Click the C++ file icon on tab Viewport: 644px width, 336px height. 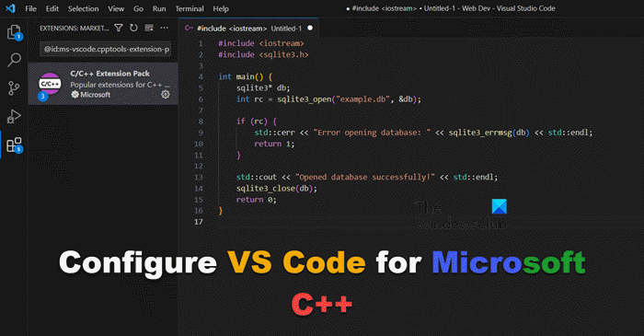point(189,28)
